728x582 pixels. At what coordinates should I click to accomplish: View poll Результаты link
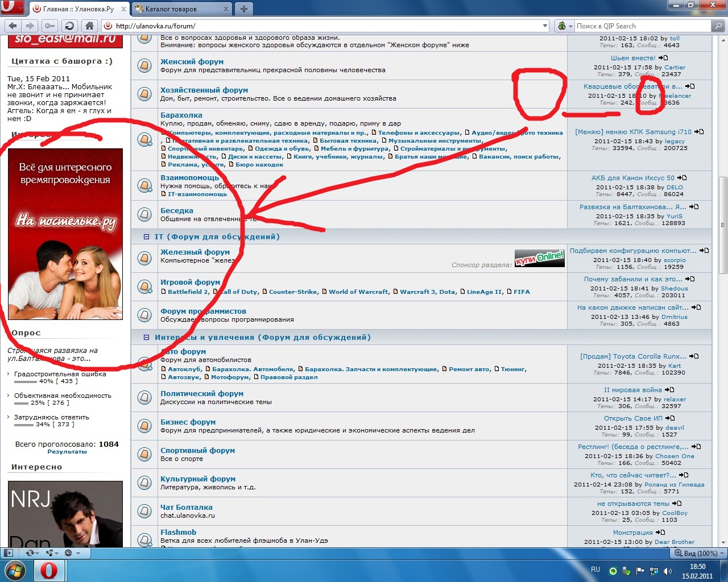point(67,452)
